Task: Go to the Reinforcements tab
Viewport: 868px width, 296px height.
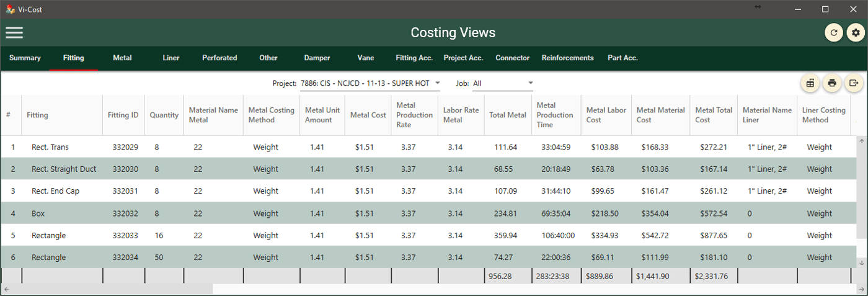Action: click(x=567, y=58)
